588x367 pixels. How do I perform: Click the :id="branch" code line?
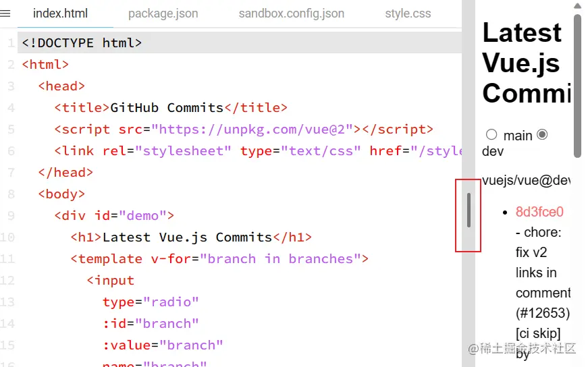coord(151,324)
